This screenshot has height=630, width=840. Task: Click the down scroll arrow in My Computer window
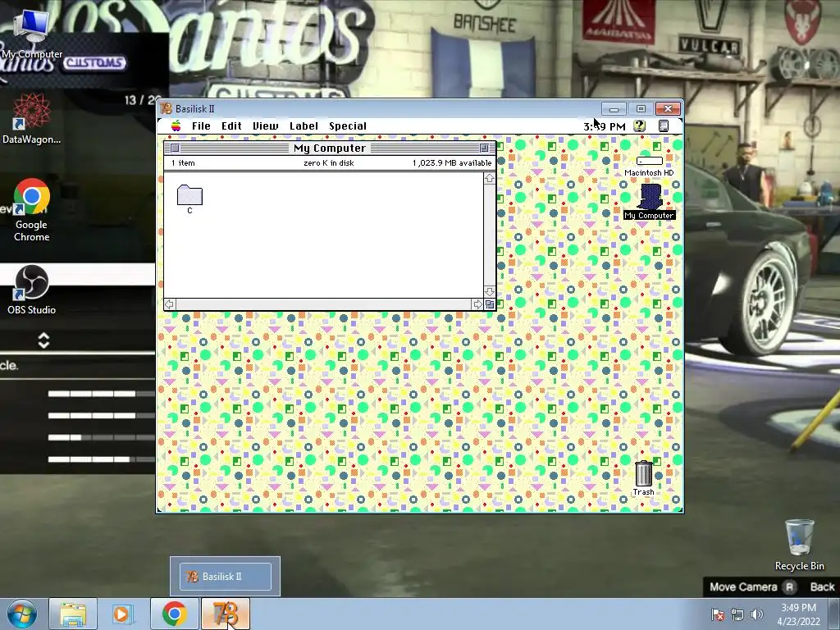coord(490,291)
